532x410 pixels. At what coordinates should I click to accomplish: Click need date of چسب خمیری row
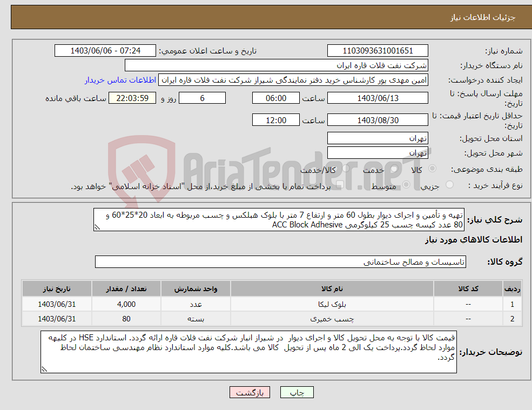[57, 319]
